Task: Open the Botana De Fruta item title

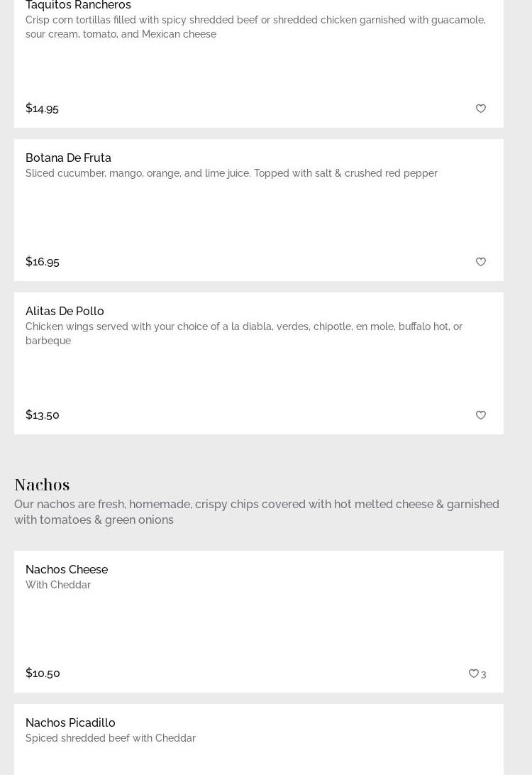Action: click(68, 158)
